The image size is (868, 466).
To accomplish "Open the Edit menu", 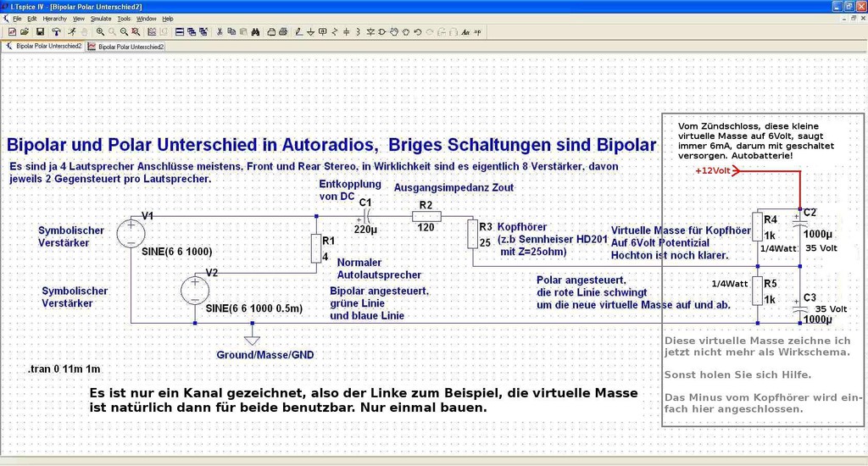I will point(32,19).
